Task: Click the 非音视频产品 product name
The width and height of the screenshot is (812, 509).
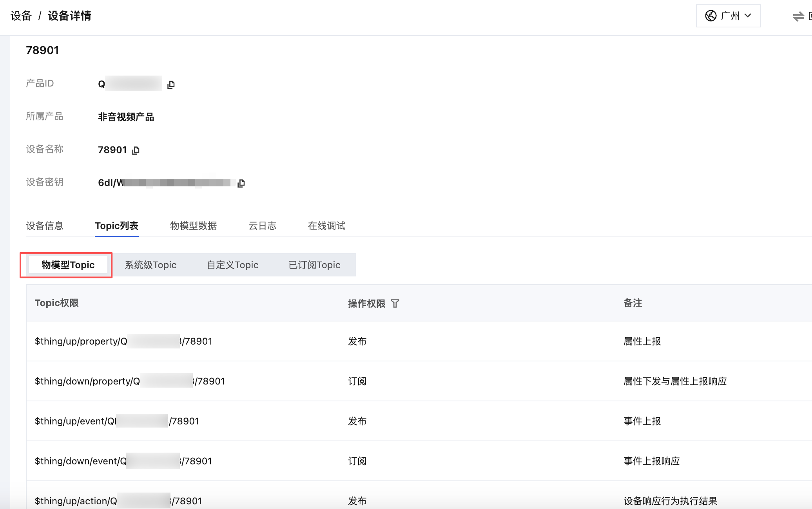Action: pyautogui.click(x=126, y=117)
